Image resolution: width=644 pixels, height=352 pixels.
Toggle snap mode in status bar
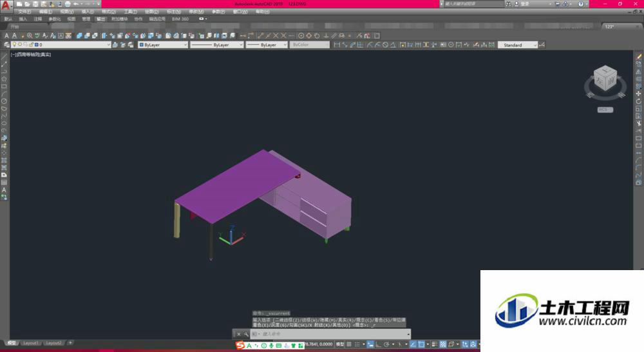click(x=357, y=344)
